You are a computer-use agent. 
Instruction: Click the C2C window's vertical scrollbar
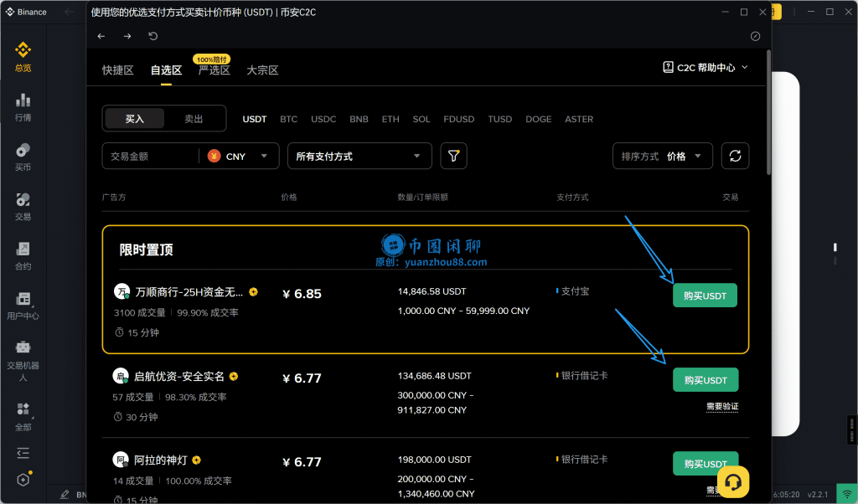pos(769,112)
